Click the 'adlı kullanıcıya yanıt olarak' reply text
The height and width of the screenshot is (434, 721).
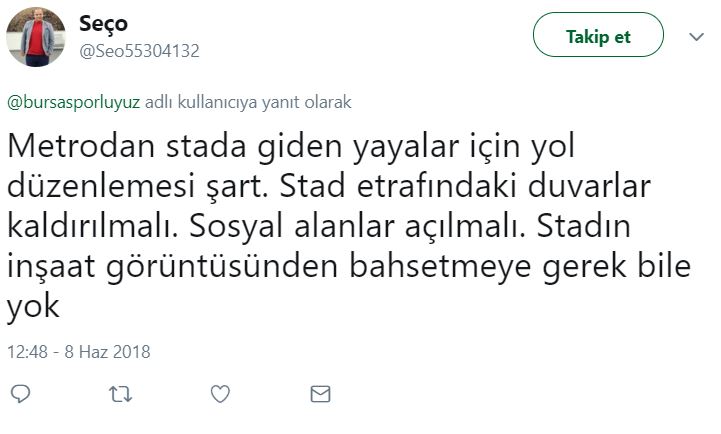(248, 102)
